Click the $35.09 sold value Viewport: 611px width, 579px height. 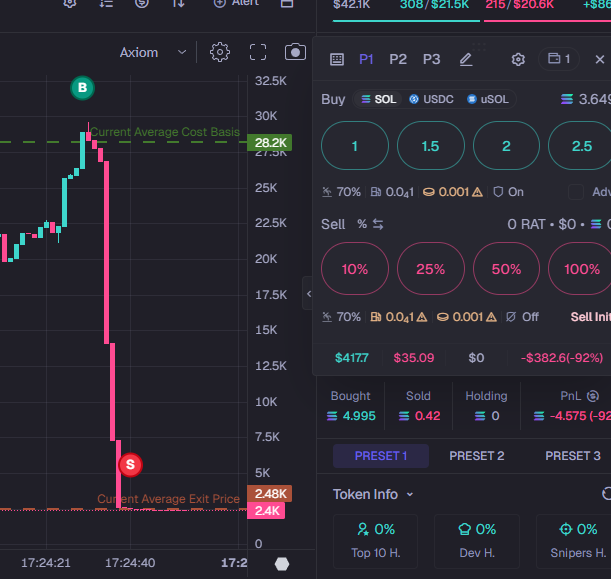[x=413, y=358]
